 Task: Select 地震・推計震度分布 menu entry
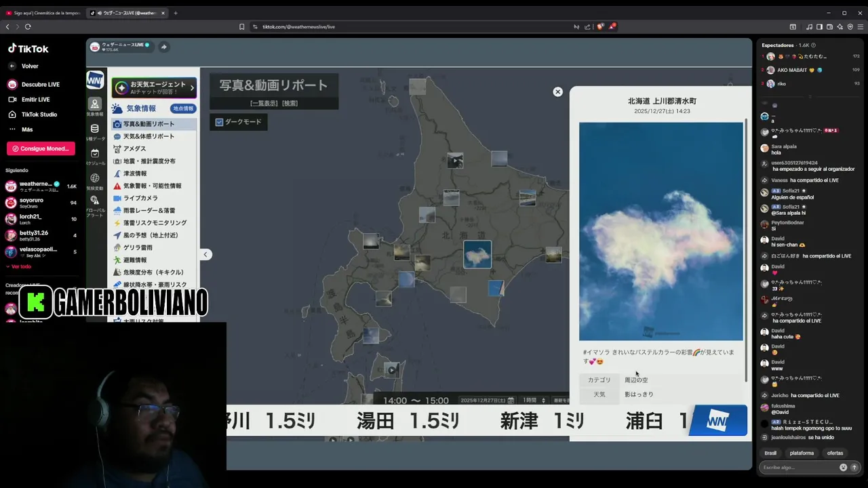(154, 161)
